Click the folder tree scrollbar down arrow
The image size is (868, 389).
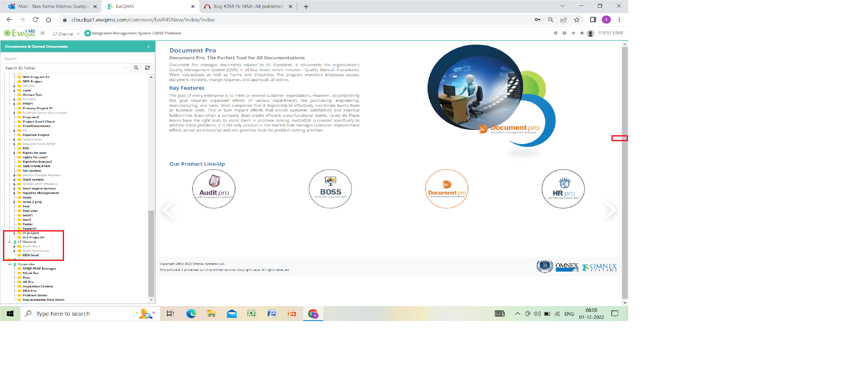coord(151,300)
